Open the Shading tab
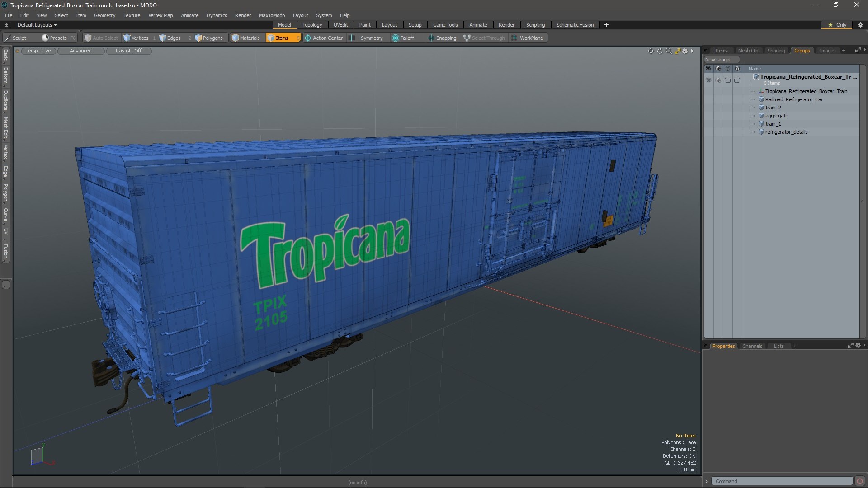Viewport: 868px width, 488px height. pyautogui.click(x=776, y=51)
